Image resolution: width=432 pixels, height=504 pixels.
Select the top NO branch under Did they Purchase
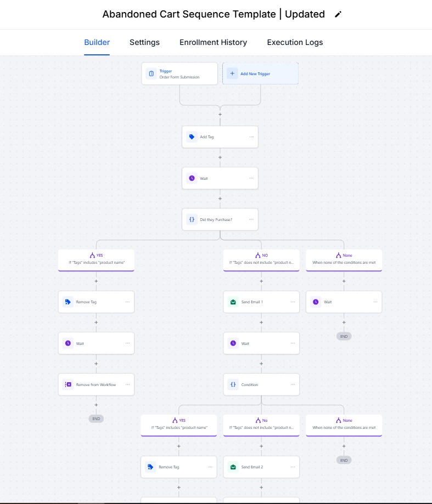(x=261, y=259)
